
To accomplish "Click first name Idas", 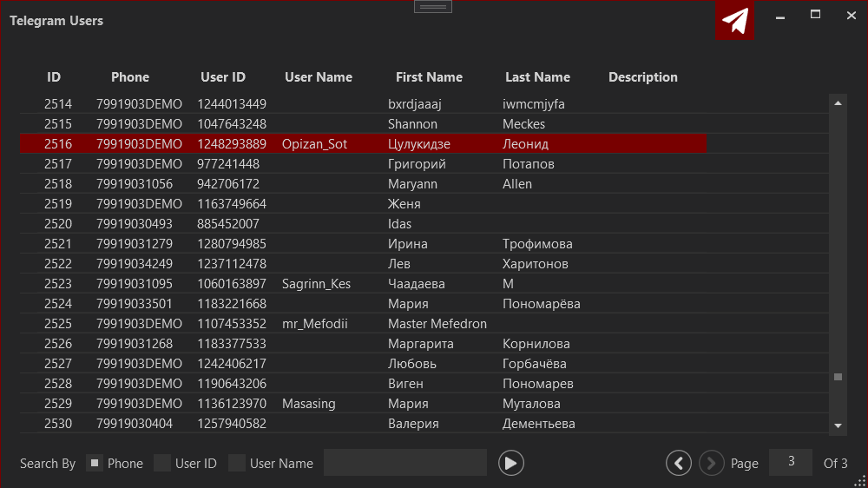I will click(x=399, y=224).
